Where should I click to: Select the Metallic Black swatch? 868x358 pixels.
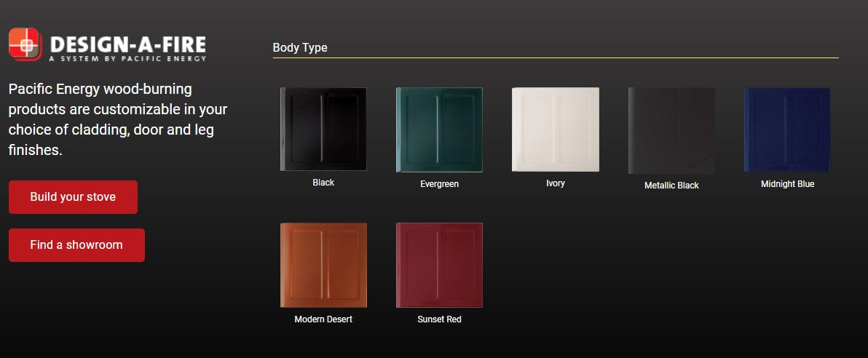(x=671, y=130)
